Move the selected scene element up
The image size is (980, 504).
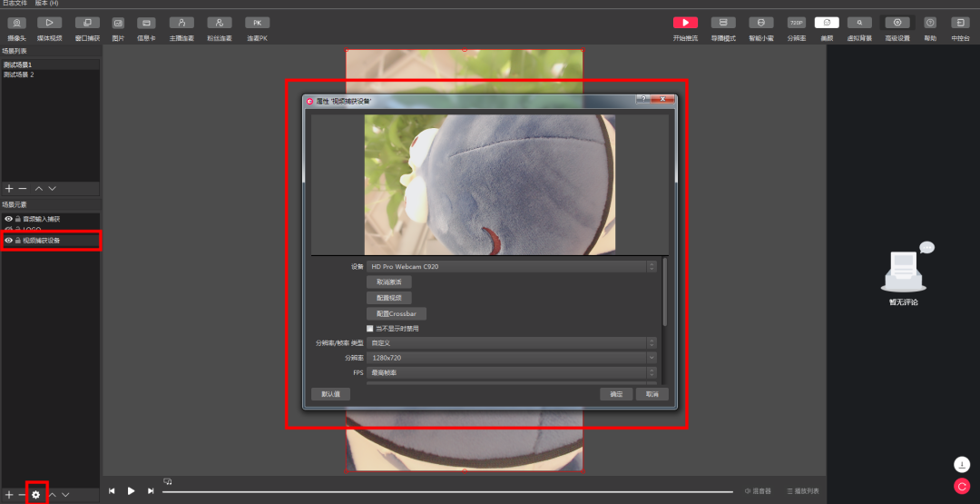click(x=53, y=495)
